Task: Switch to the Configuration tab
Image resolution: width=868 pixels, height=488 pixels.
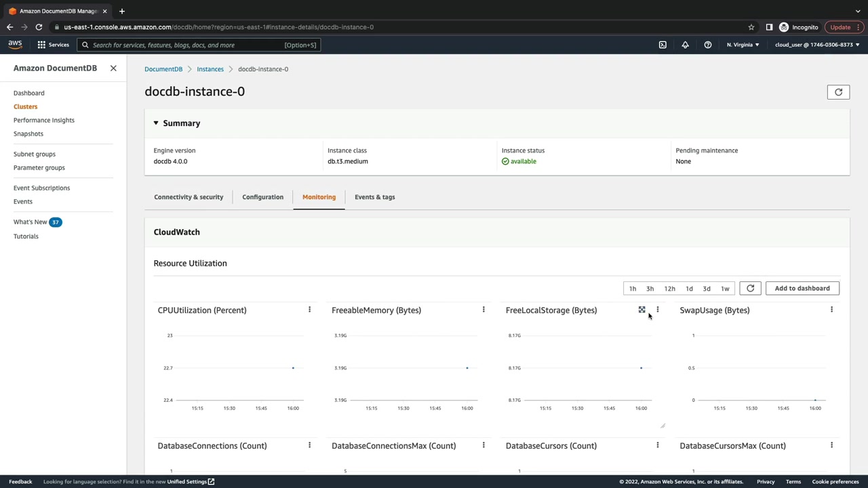Action: tap(262, 197)
